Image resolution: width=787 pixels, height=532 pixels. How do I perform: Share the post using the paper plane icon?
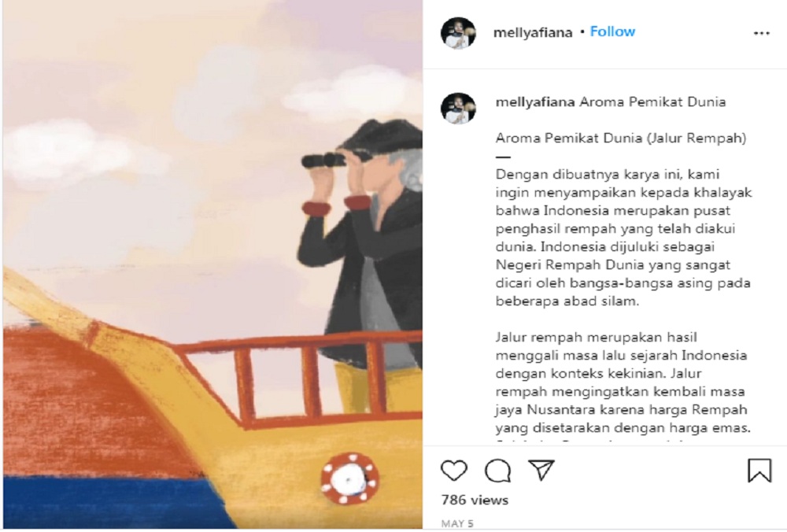(541, 470)
